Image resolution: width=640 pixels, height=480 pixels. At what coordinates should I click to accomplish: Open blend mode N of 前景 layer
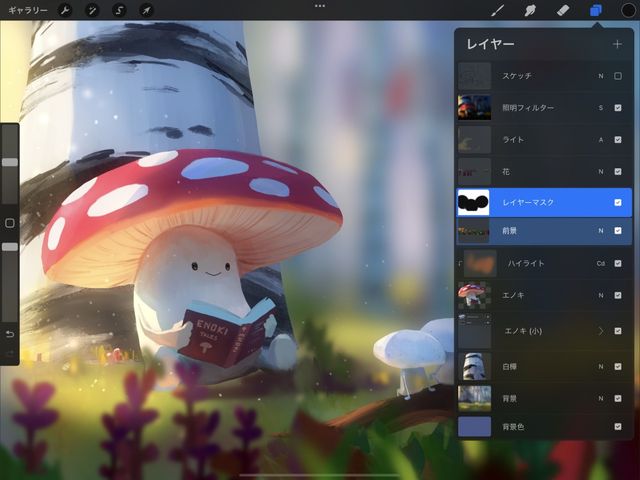point(601,231)
